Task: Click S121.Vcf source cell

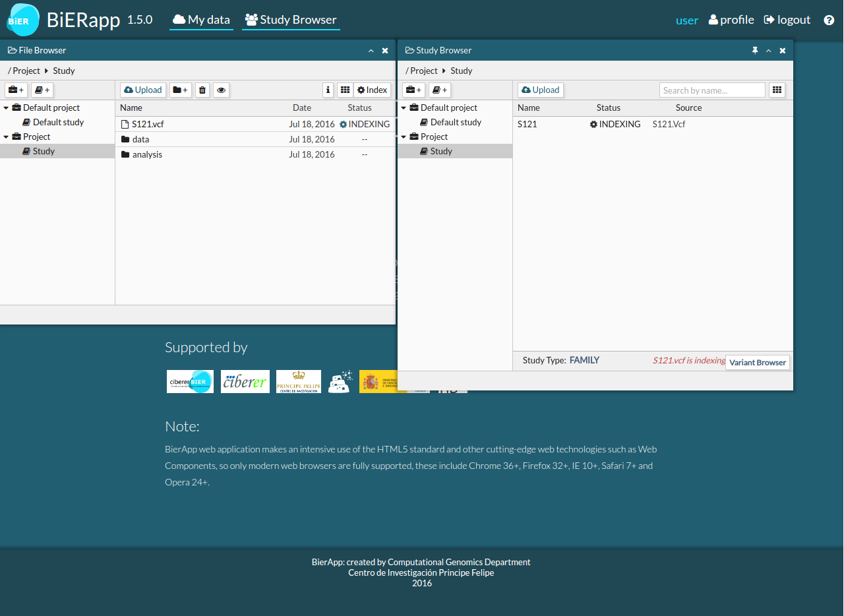Action: 669,124
